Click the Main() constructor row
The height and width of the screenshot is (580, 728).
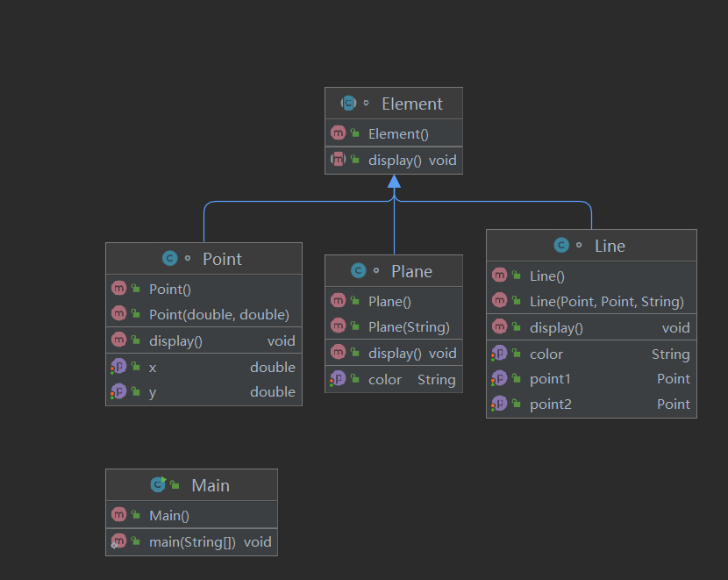(169, 515)
